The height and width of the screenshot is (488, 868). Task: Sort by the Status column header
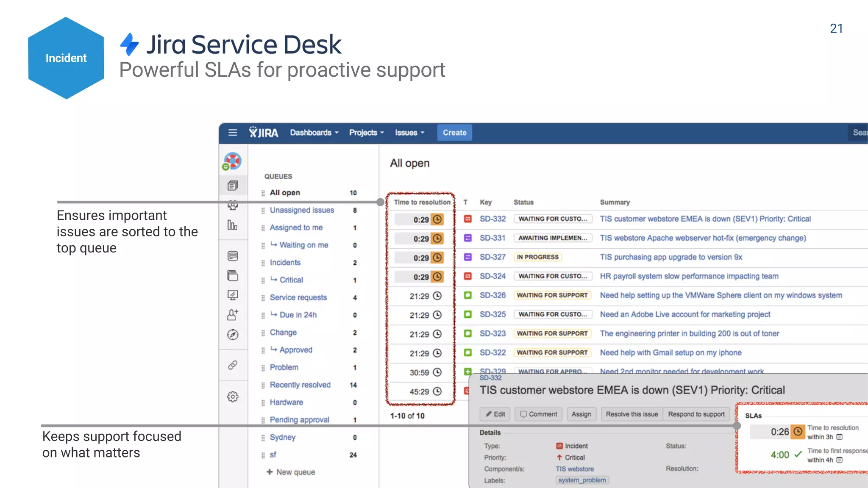[x=523, y=202]
